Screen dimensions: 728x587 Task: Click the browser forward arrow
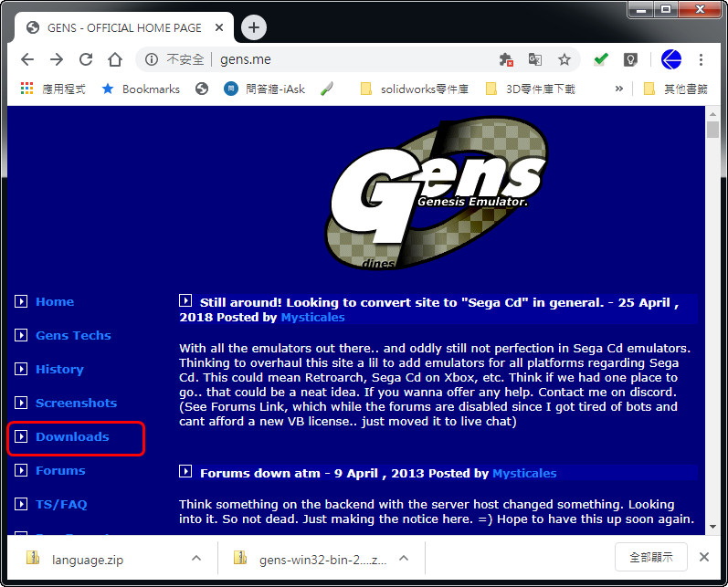click(57, 59)
